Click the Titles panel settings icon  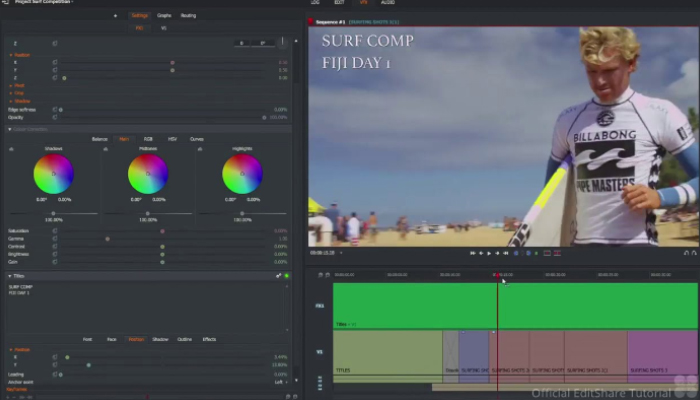[x=278, y=275]
